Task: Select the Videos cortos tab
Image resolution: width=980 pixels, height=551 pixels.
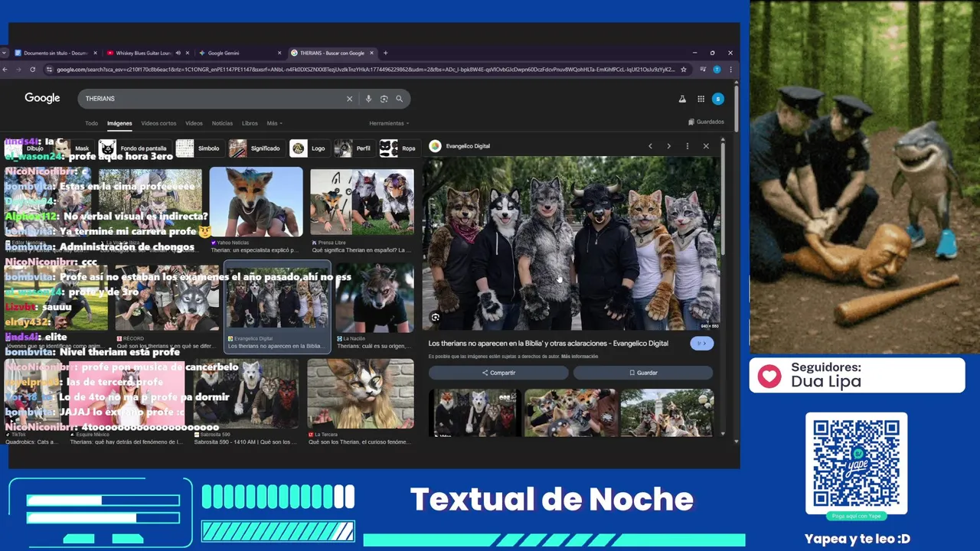Action: pyautogui.click(x=158, y=123)
